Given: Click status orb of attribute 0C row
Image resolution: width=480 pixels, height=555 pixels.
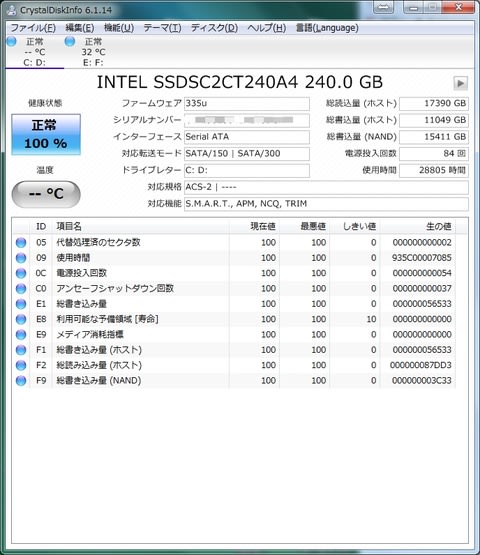Looking at the screenshot, I should [21, 273].
